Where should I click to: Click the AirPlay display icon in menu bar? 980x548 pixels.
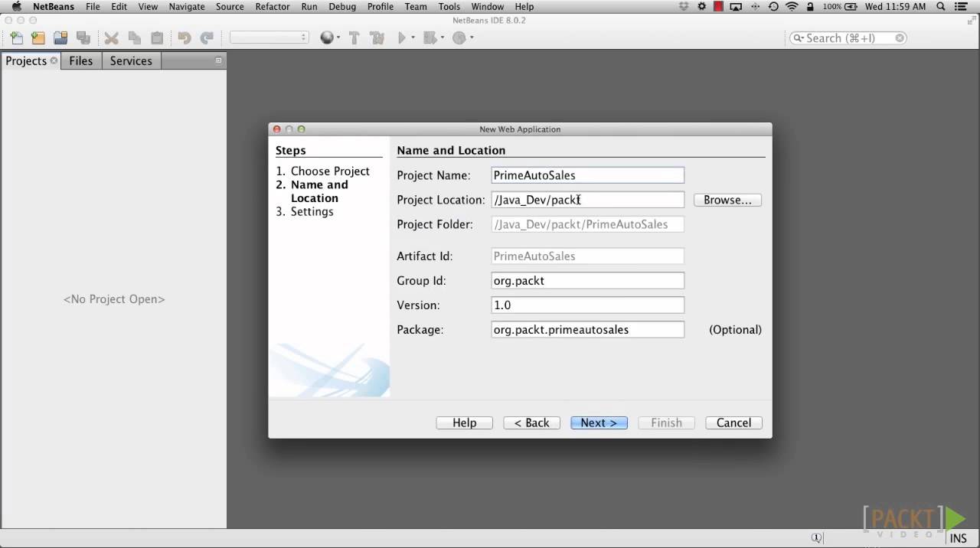pyautogui.click(x=736, y=7)
